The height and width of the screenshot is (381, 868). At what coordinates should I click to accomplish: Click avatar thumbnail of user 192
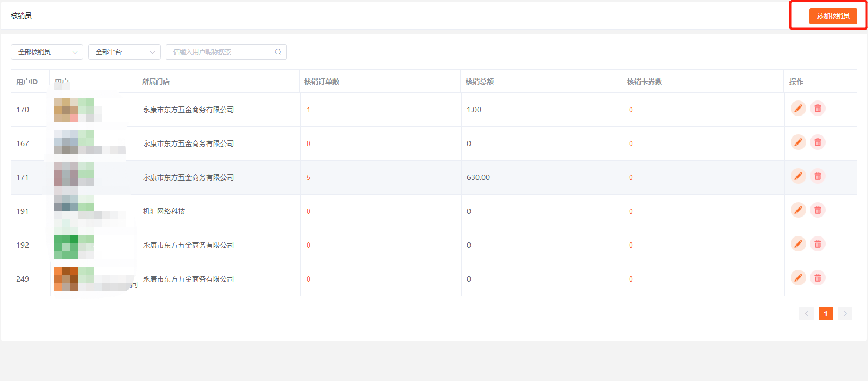click(66, 247)
